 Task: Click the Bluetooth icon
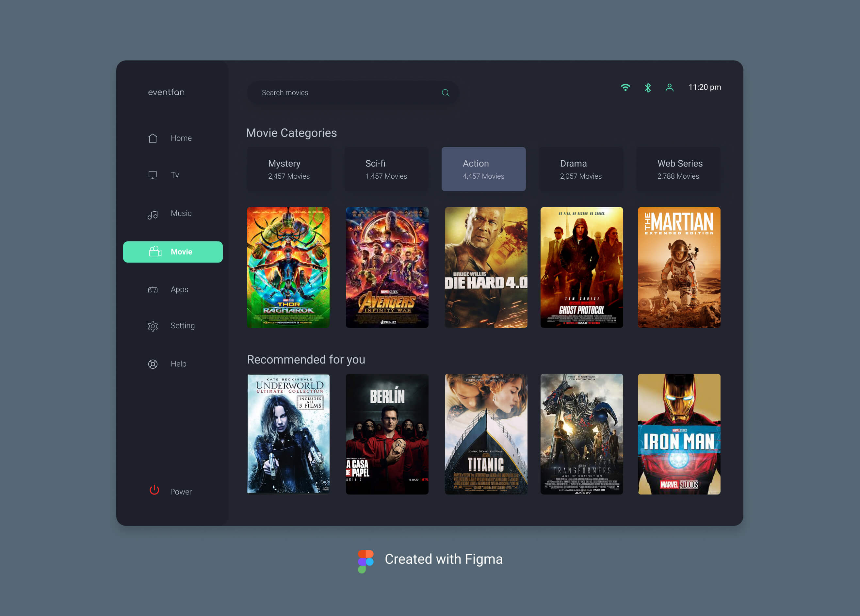pyautogui.click(x=648, y=88)
